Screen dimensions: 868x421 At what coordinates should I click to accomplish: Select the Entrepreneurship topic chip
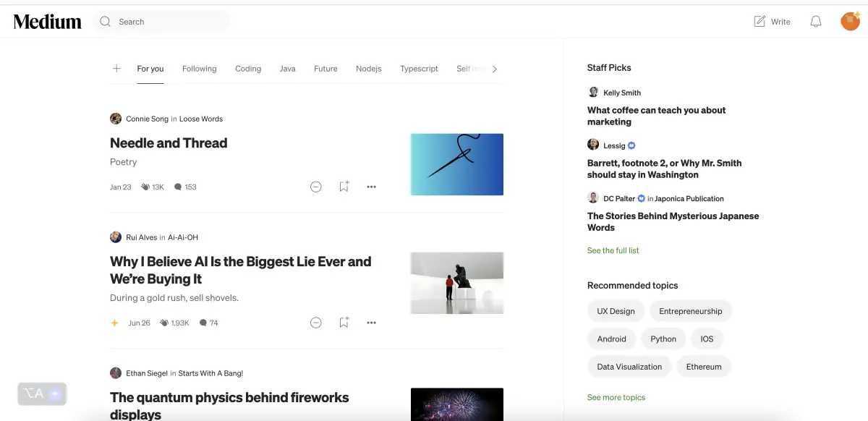691,311
